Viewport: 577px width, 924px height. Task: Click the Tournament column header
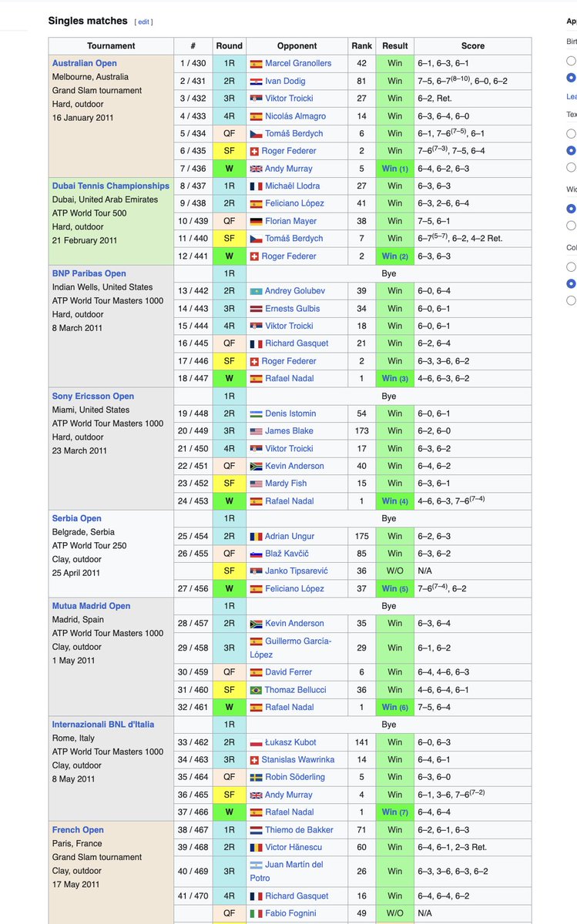(111, 46)
